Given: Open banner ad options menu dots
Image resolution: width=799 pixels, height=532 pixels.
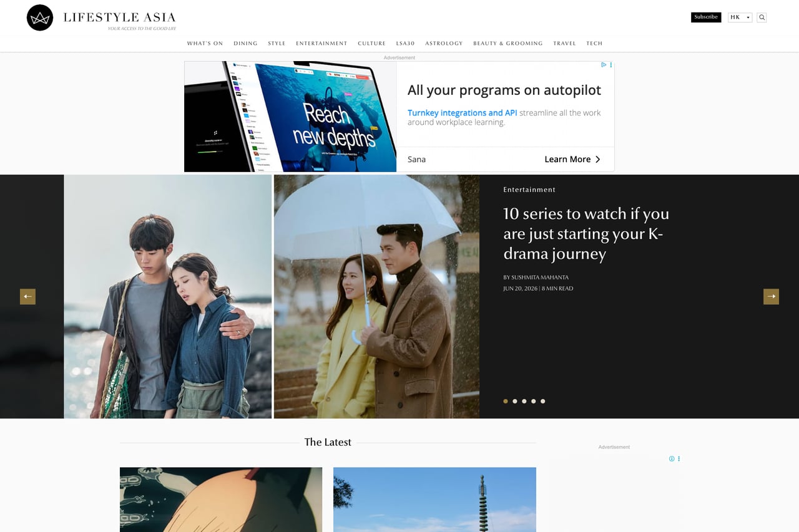Looking at the screenshot, I should [x=611, y=65].
